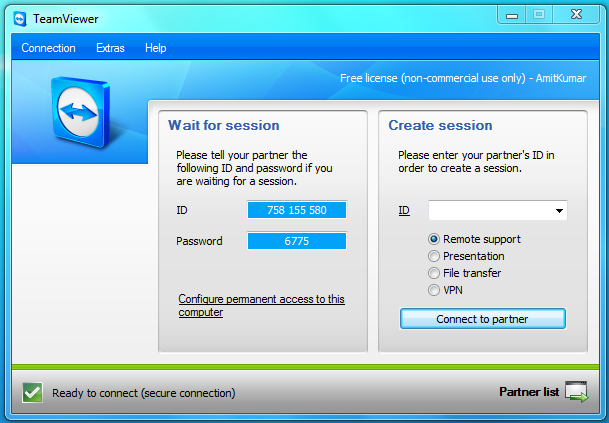Image resolution: width=609 pixels, height=423 pixels.
Task: Close the TeamViewer window
Action: click(576, 15)
